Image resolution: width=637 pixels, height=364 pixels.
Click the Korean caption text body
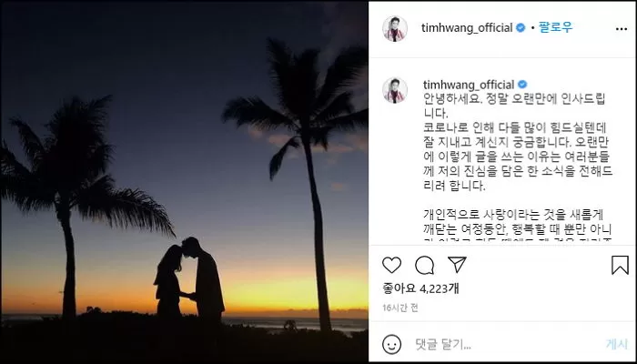click(x=518, y=167)
